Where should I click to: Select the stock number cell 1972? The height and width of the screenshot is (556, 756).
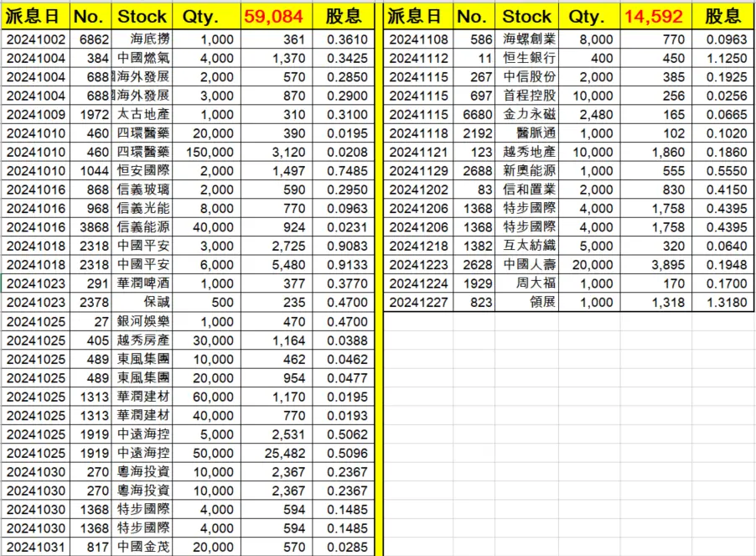[91, 114]
